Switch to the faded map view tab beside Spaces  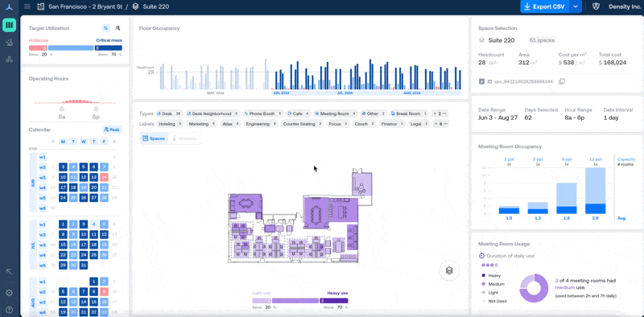point(184,138)
